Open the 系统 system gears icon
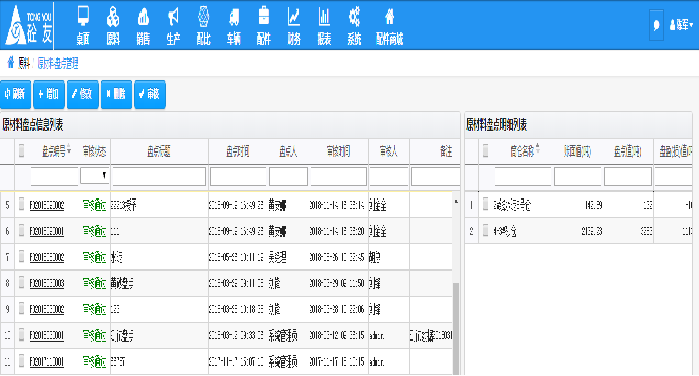Screen dimensions: 699x376 point(354,17)
